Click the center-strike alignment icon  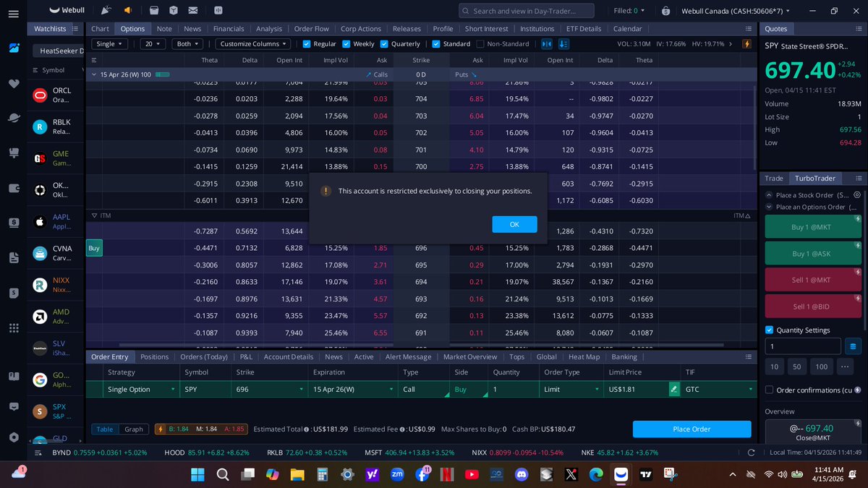point(546,43)
